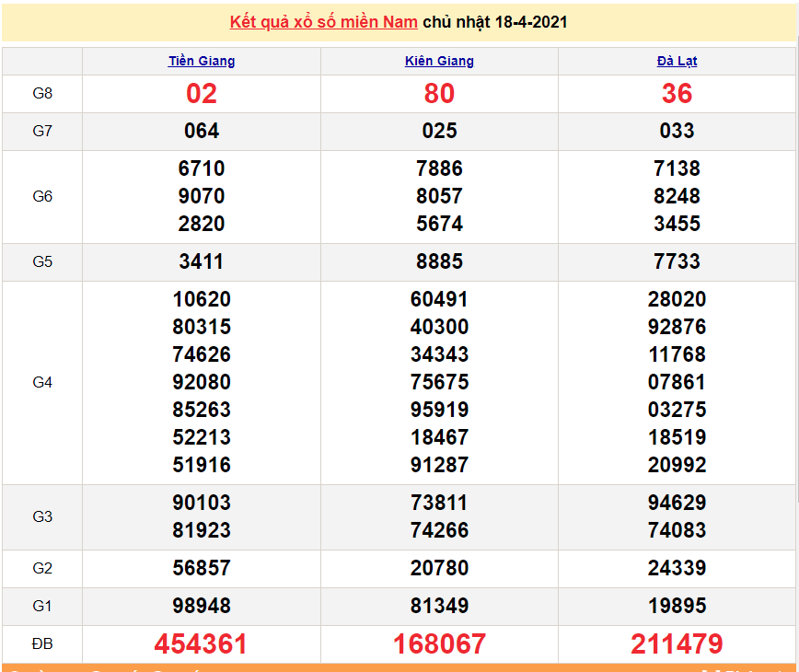Click Kiên Giang G5 number 8885
This screenshot has height=672, width=799.
point(439,261)
